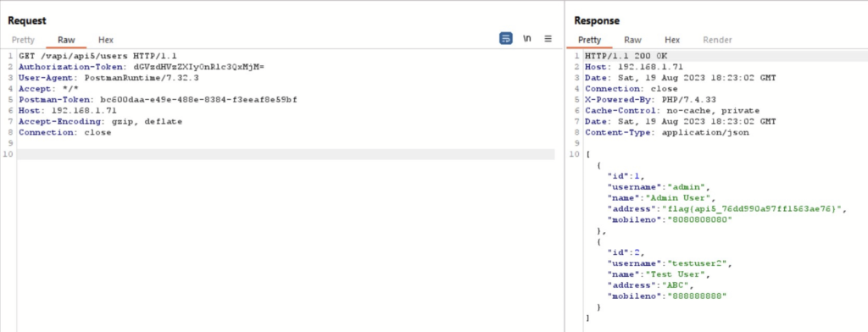Open the Request panel hamburger menu
The image size is (868, 332).
click(x=548, y=39)
